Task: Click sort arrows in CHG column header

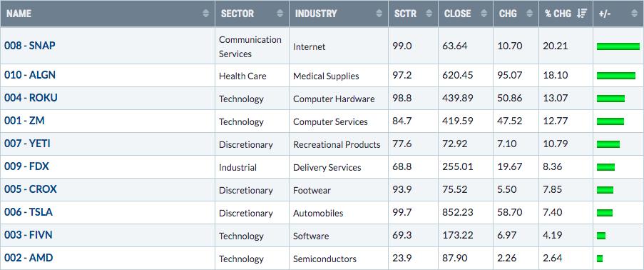Action: [530, 13]
